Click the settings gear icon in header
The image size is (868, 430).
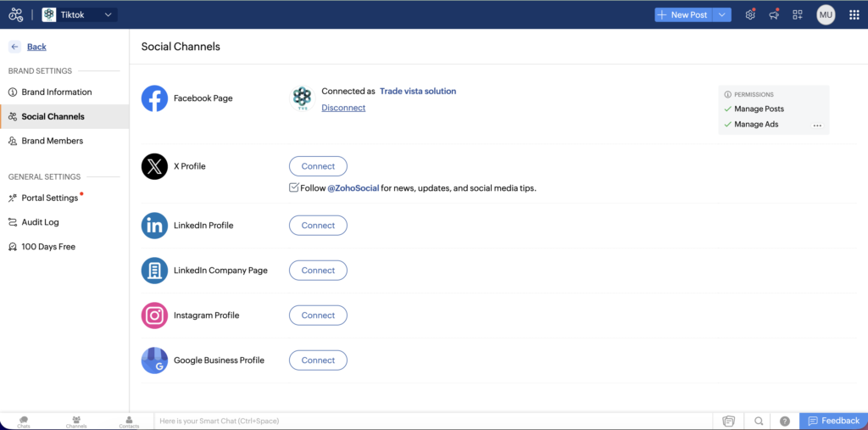750,14
